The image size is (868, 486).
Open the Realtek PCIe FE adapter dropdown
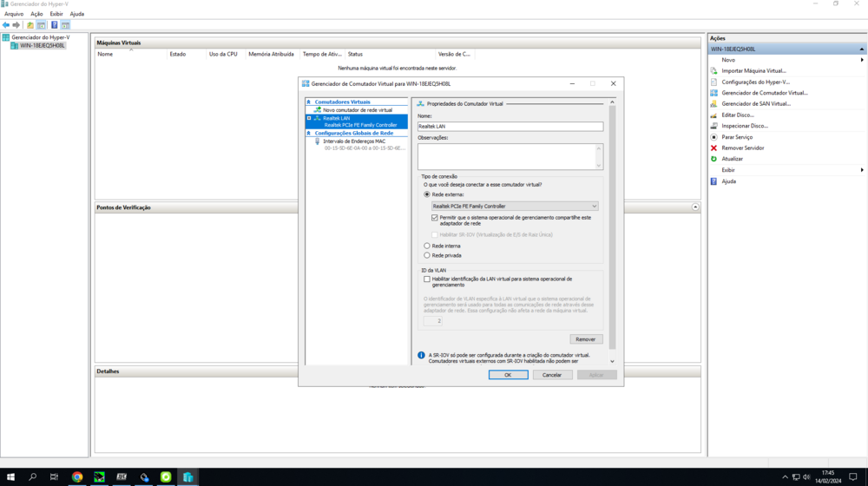[x=515, y=207]
